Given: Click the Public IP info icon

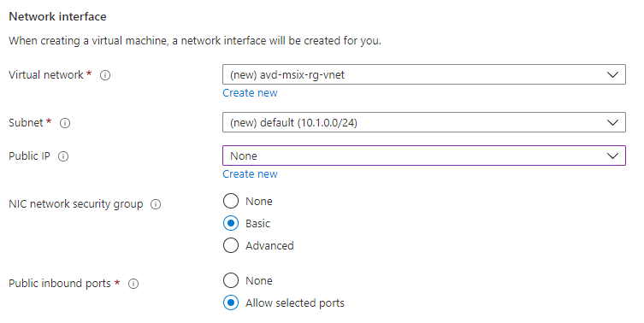Looking at the screenshot, I should [63, 156].
